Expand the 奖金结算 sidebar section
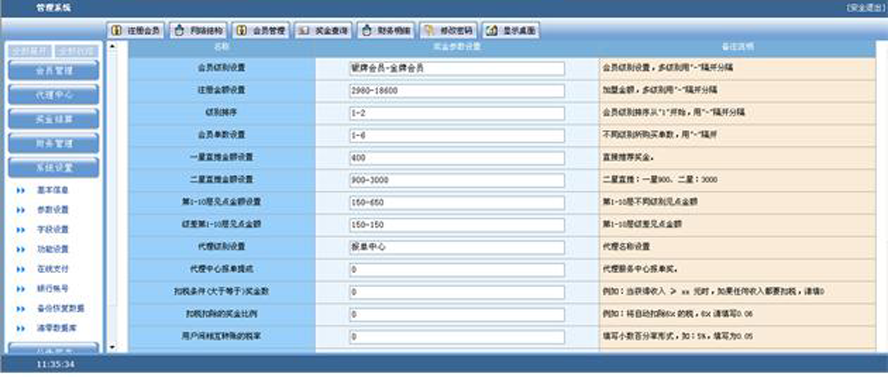 pos(54,119)
